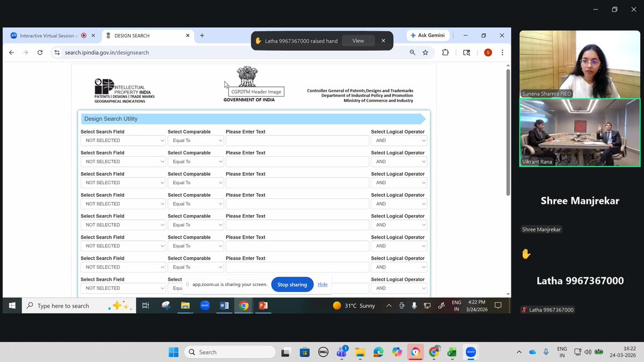Dismiss the raised hand notification
The image size is (644, 362).
(383, 41)
